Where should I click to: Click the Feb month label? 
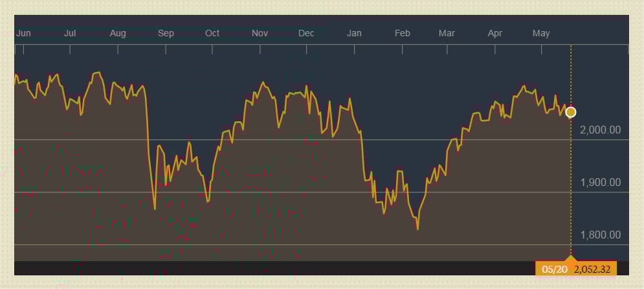[403, 33]
